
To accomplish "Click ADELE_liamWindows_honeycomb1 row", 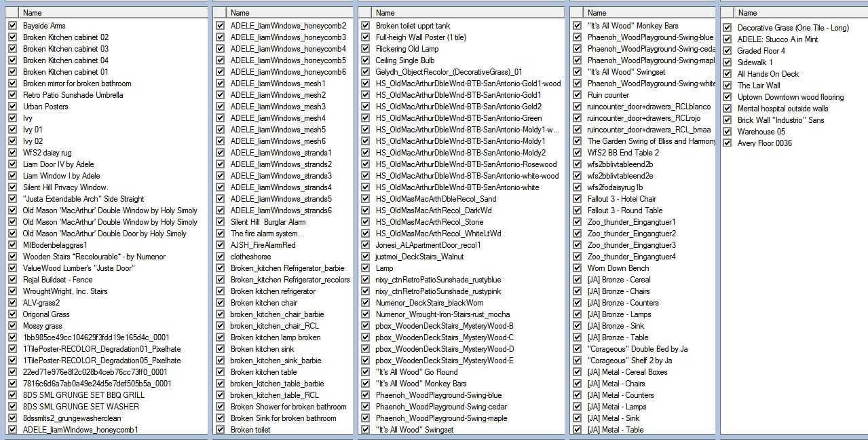I will point(81,430).
